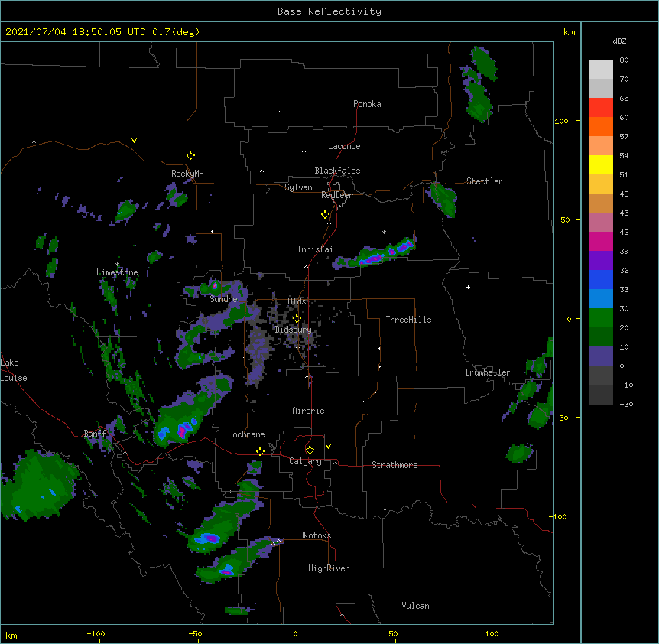Pick the orange 60 dBZ legend swatch
659x644 pixels.
tap(601, 126)
